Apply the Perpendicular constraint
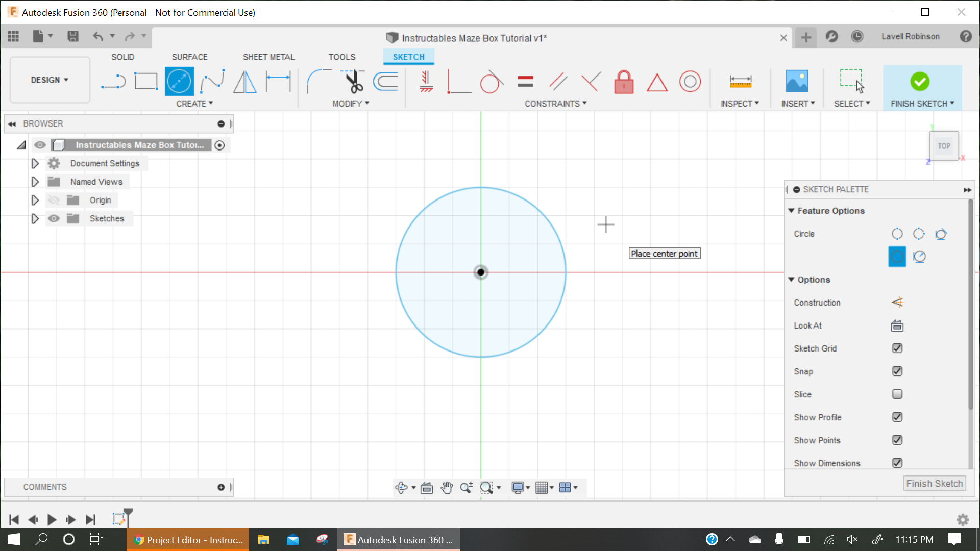980x551 pixels. (591, 82)
